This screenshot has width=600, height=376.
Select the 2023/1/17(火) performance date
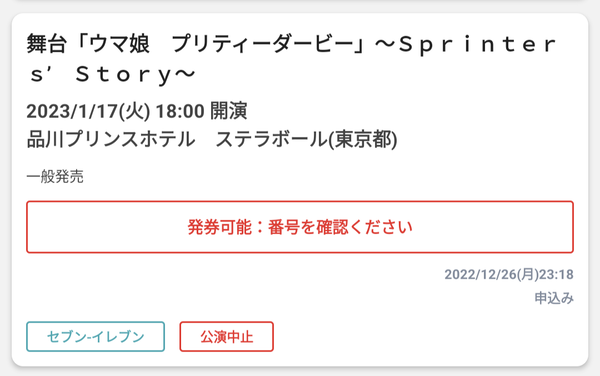coord(88,111)
